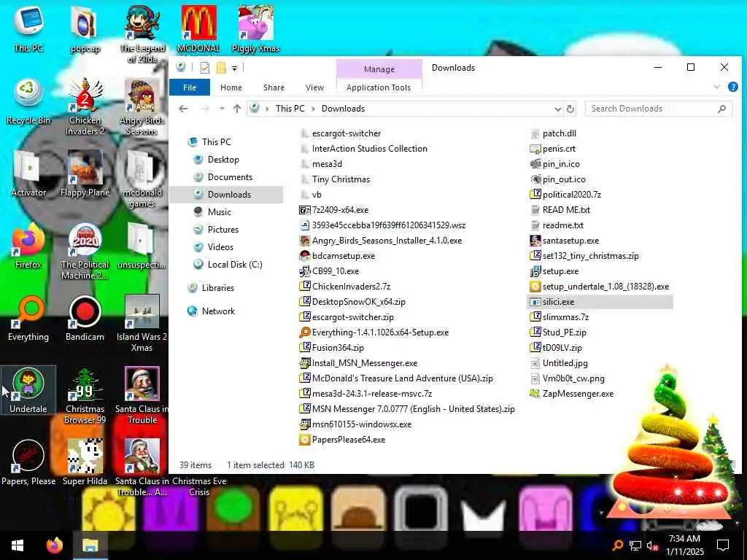Image resolution: width=747 pixels, height=560 pixels.
Task: Launch Firefox from the desktop
Action: pos(28,245)
